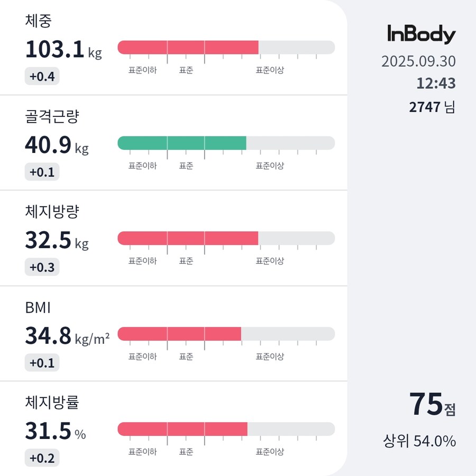Click the +0.1 badge under BMI
476x476 pixels.
pos(42,363)
